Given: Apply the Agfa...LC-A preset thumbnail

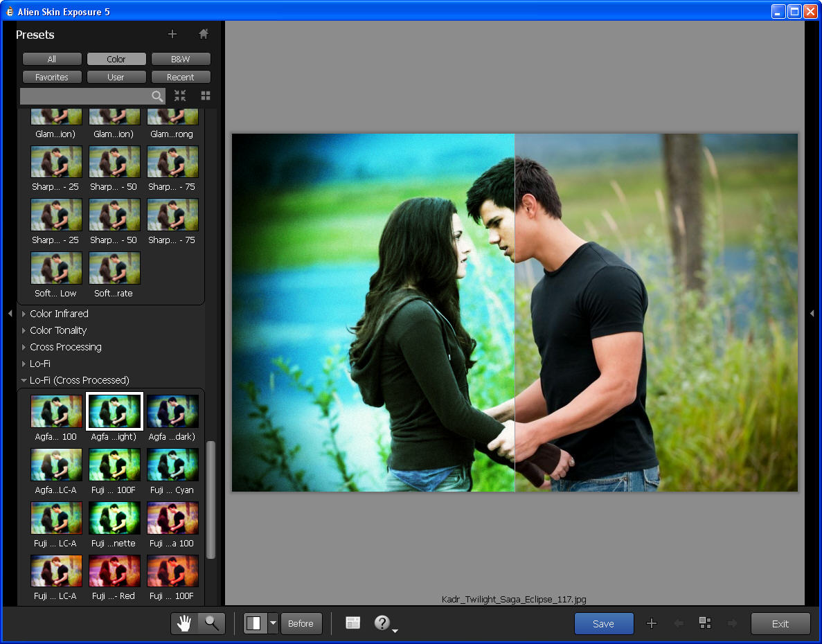Looking at the screenshot, I should [x=57, y=465].
